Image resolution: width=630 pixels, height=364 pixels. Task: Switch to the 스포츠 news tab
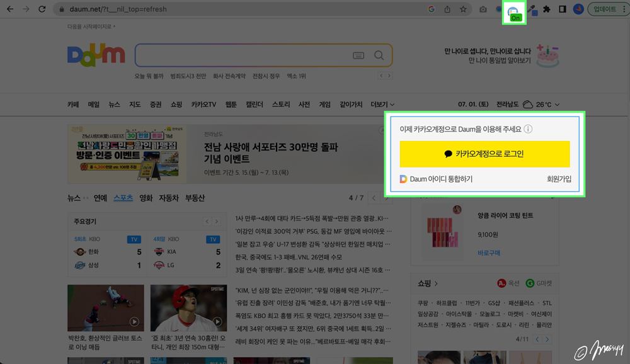123,198
